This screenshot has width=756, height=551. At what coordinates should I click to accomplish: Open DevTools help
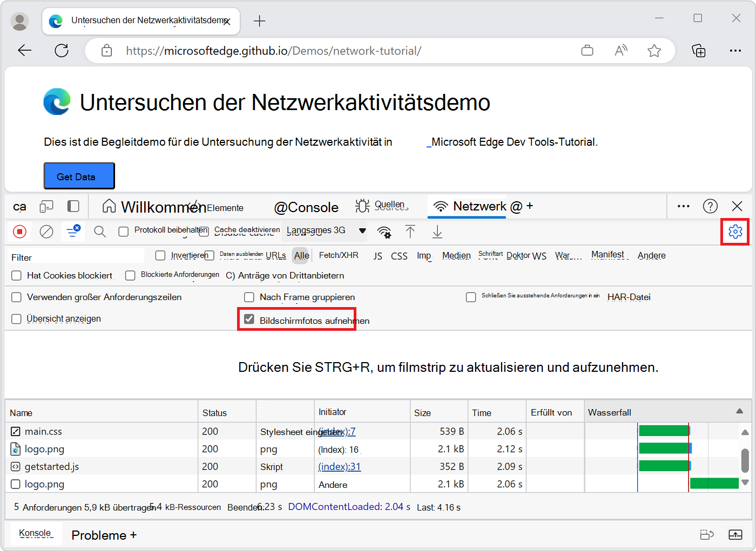(x=710, y=206)
